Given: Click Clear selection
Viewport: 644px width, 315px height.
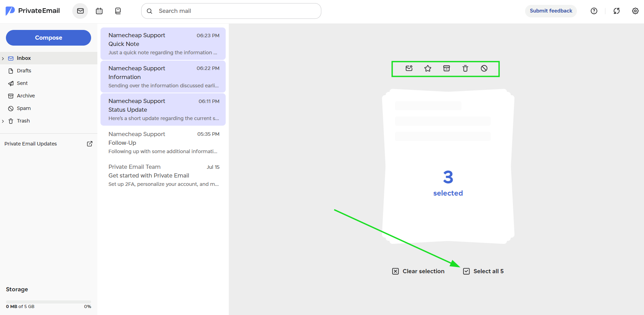Looking at the screenshot, I should tap(418, 271).
